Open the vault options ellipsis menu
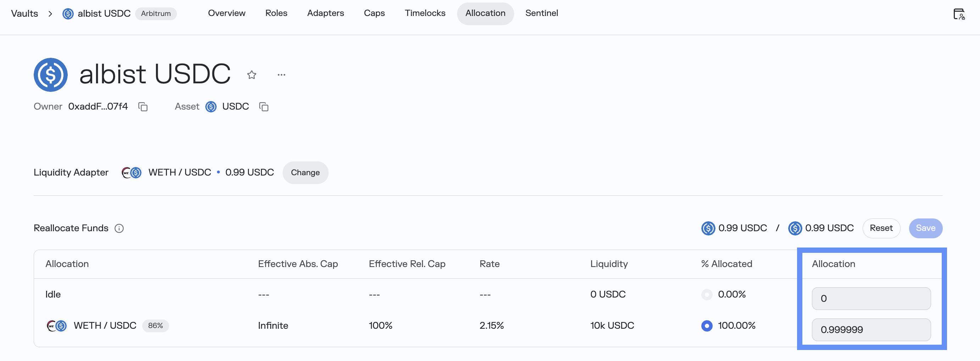Screen dimensions: 980x361 pos(282,74)
